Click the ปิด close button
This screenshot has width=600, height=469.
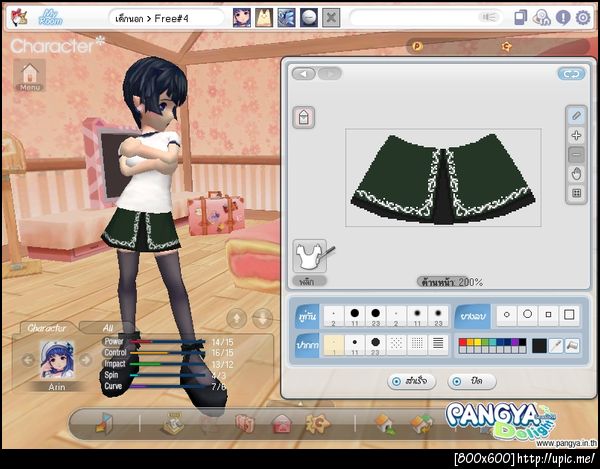click(x=472, y=381)
